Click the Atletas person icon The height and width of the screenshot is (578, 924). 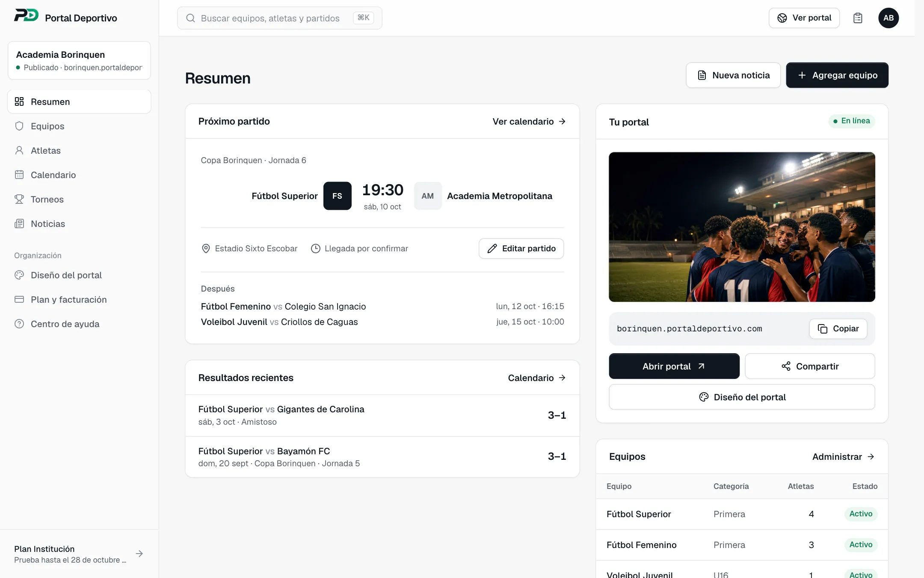click(19, 150)
